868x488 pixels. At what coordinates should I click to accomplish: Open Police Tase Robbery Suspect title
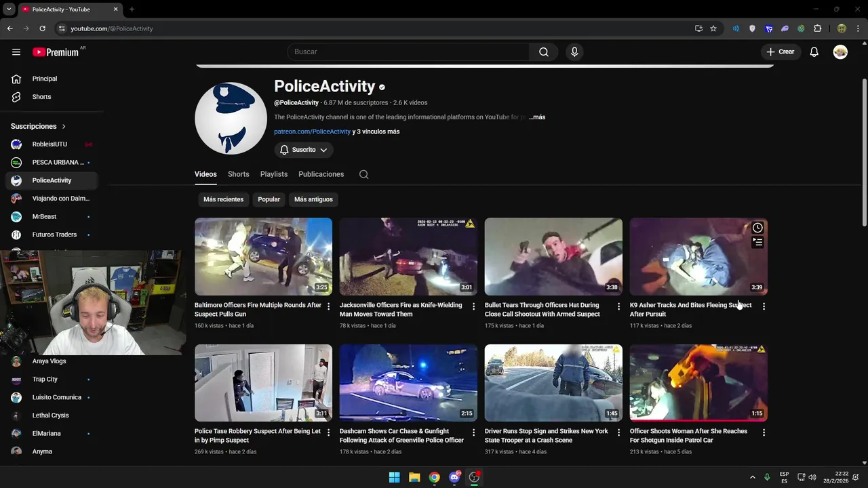(258, 436)
